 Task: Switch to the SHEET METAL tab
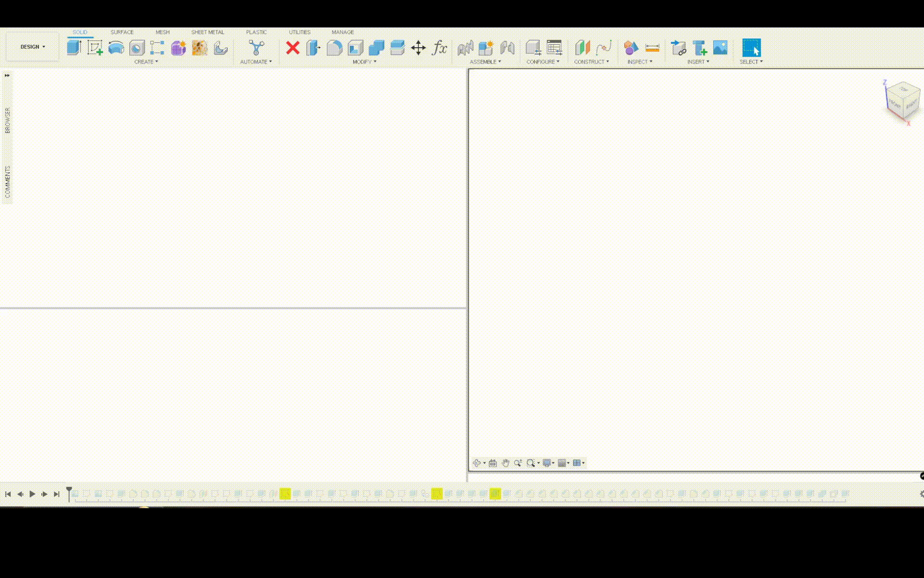(207, 32)
